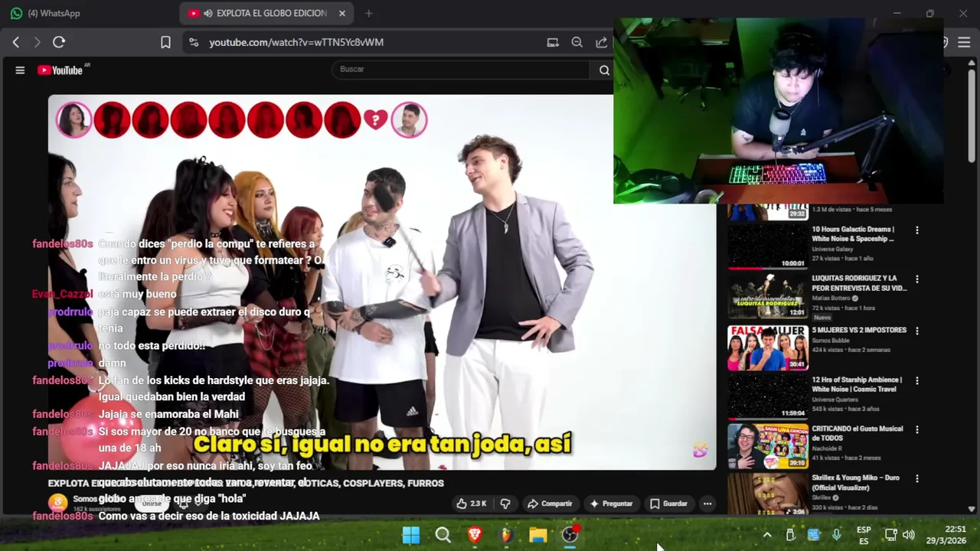Screen dimensions: 980x551
Task: Open the Windows Start menu
Action: click(x=411, y=535)
